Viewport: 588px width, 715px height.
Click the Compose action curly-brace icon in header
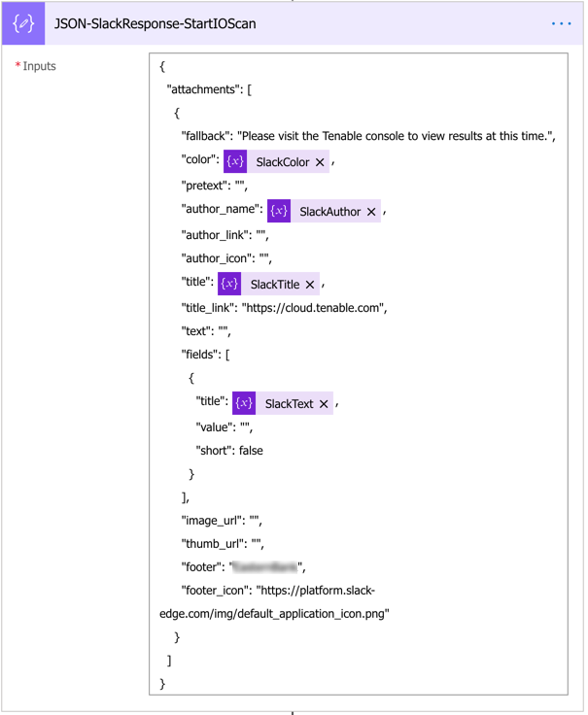point(23,23)
